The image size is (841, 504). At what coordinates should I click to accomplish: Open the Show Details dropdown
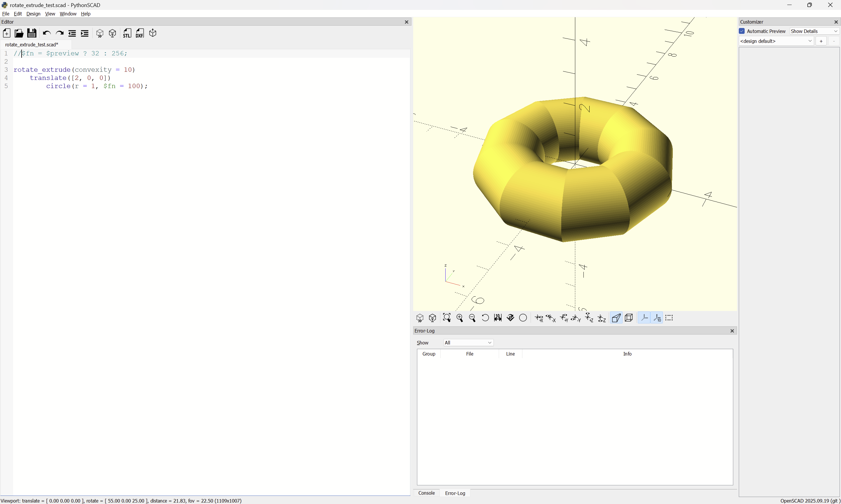click(814, 31)
